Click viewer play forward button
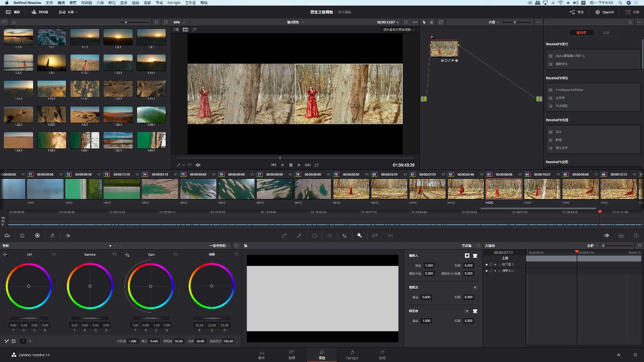The height and width of the screenshot is (362, 644). tap(299, 165)
